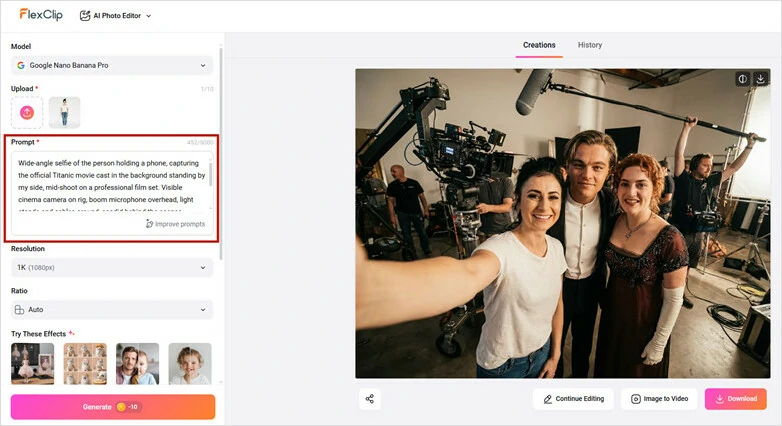This screenshot has height=426, width=782.
Task: Open the Resolution 1K dropdown
Action: [112, 268]
